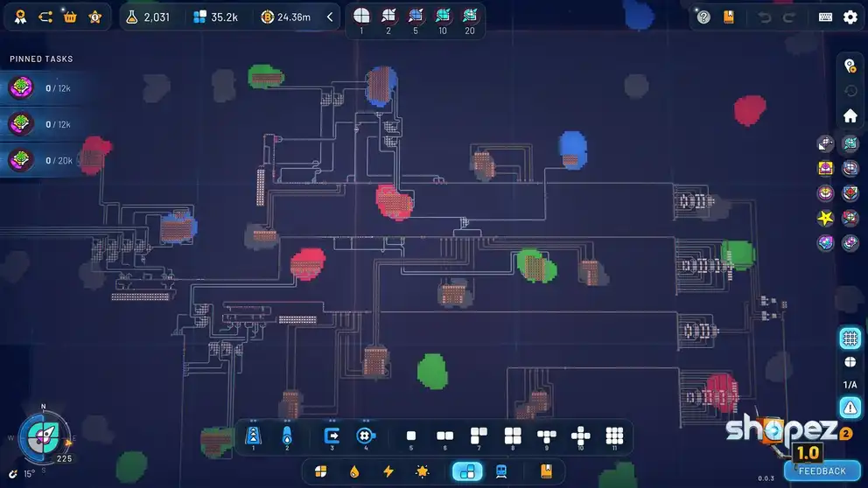Open the milestones ribbon icon

click(20, 17)
